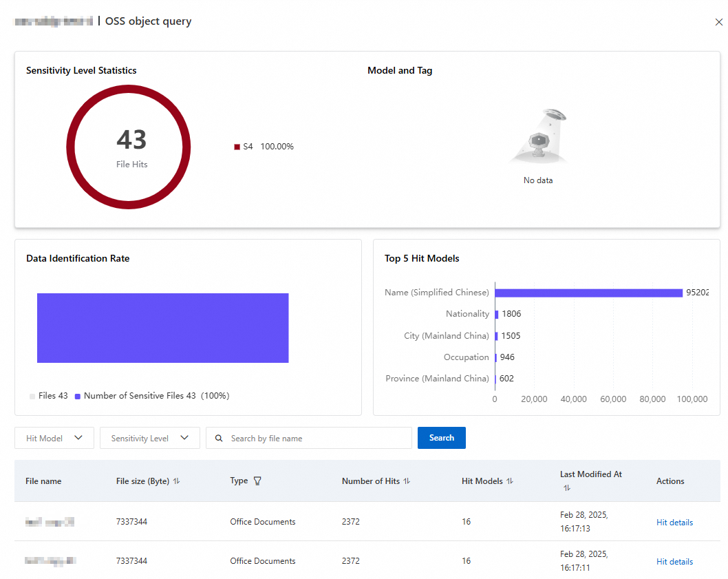728x579 pixels.
Task: Open Hit details for second file
Action: [x=674, y=562]
